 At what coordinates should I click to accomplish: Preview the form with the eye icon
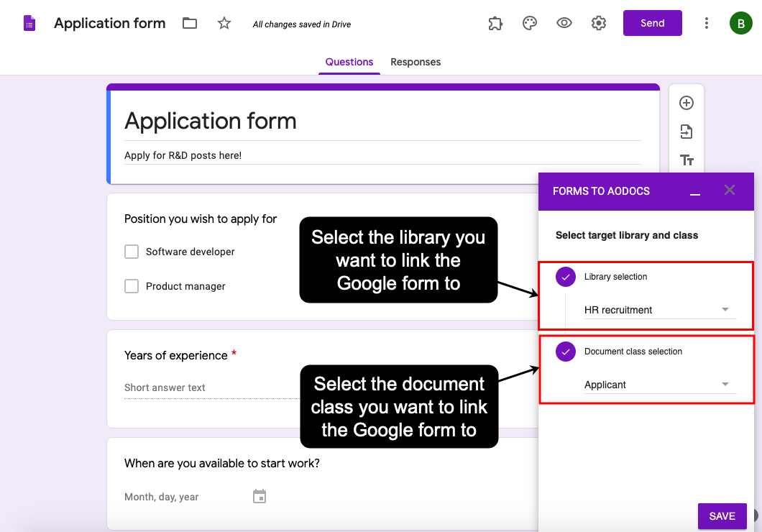click(564, 23)
